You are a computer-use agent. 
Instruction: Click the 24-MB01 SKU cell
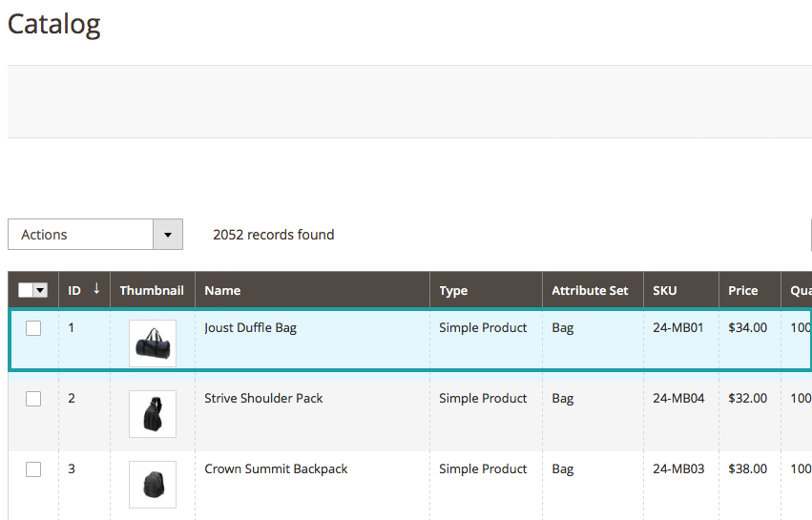click(x=677, y=328)
